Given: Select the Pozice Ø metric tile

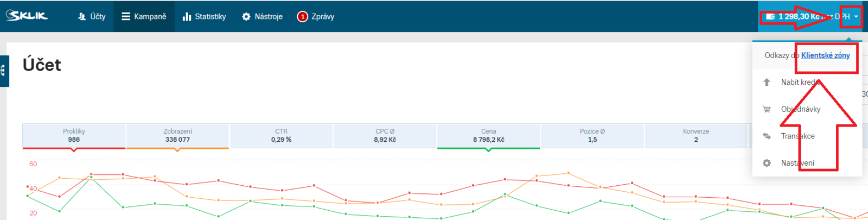Looking at the screenshot, I should tap(592, 136).
